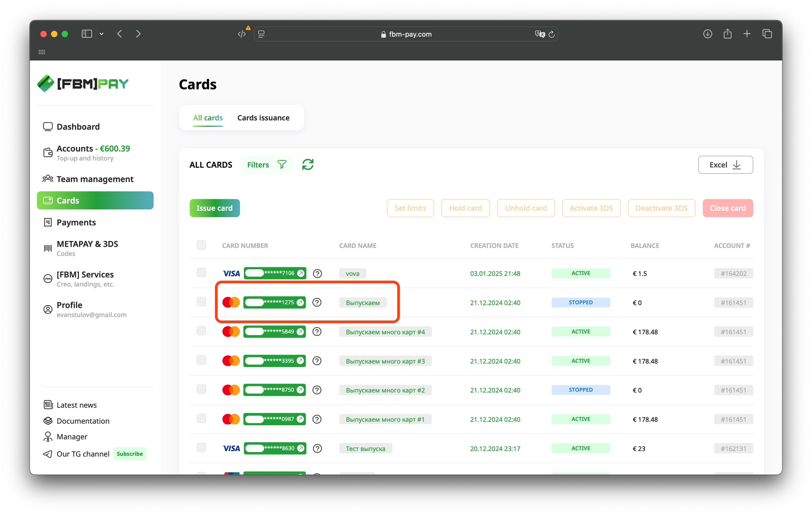Click account number #164202

733,274
